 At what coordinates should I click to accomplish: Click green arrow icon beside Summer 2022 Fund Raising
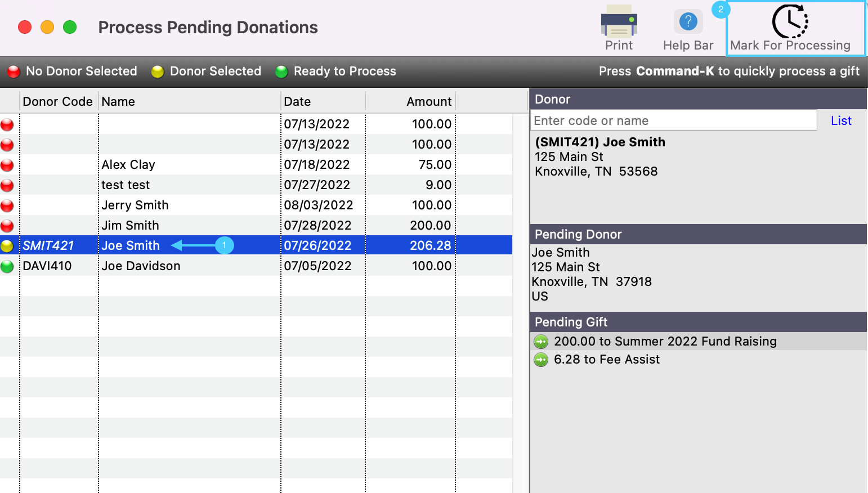click(541, 342)
